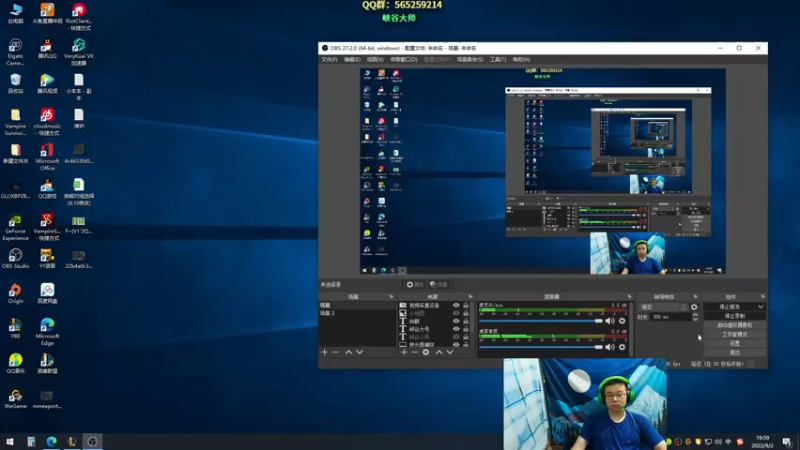Open Edge browser from the taskbar

pos(52,441)
